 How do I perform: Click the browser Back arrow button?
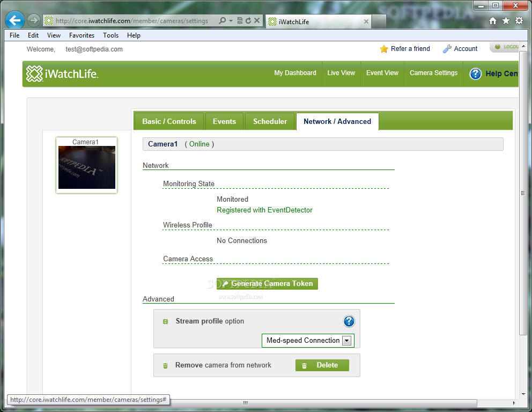coord(15,20)
